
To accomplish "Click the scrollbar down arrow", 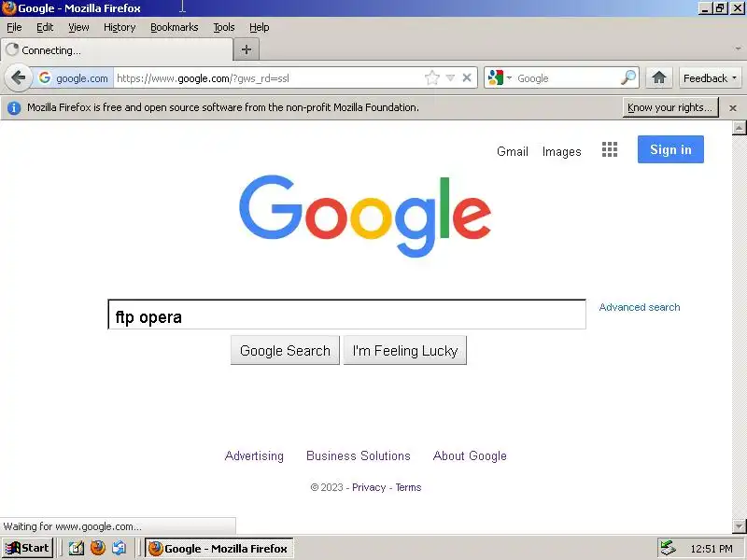I will [739, 526].
